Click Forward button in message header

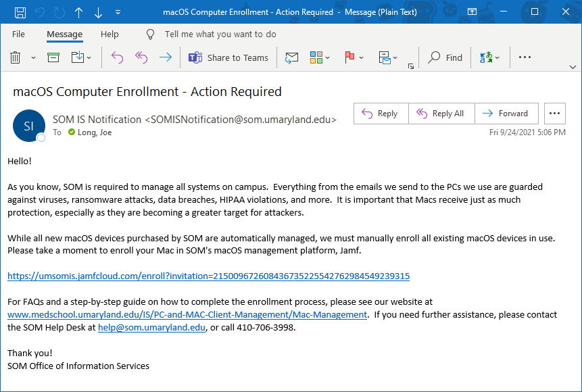pyautogui.click(x=507, y=114)
